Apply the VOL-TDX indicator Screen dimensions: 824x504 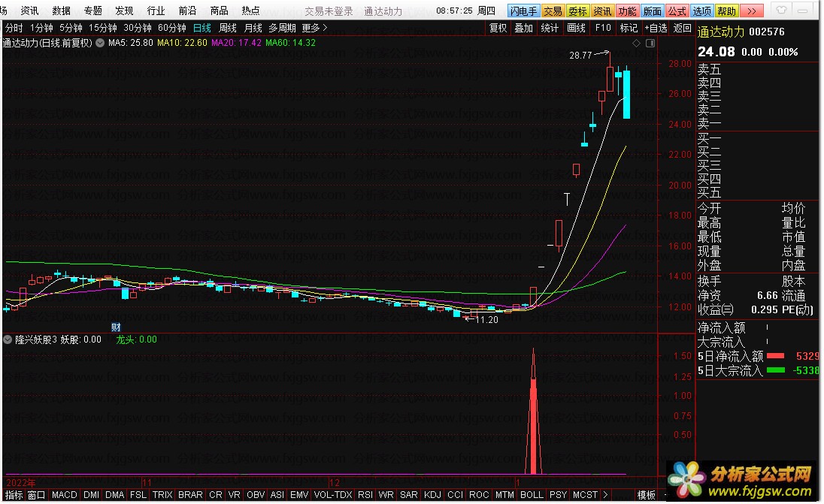tap(332, 494)
